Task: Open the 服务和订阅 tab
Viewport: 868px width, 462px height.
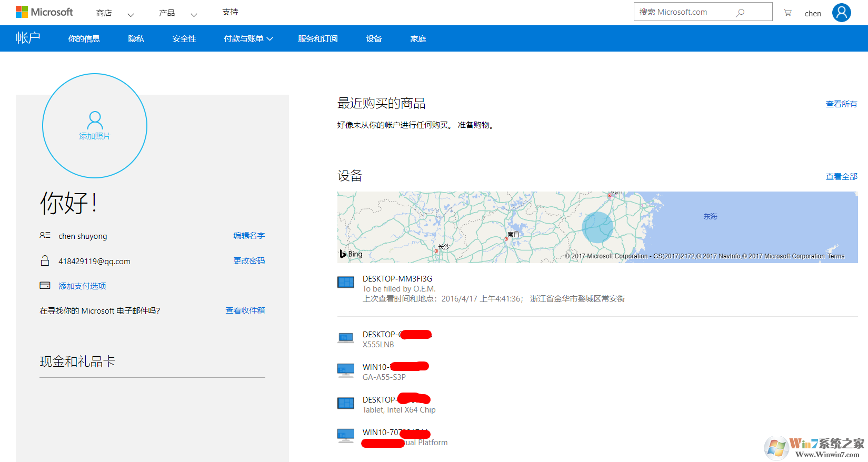Action: tap(318, 38)
